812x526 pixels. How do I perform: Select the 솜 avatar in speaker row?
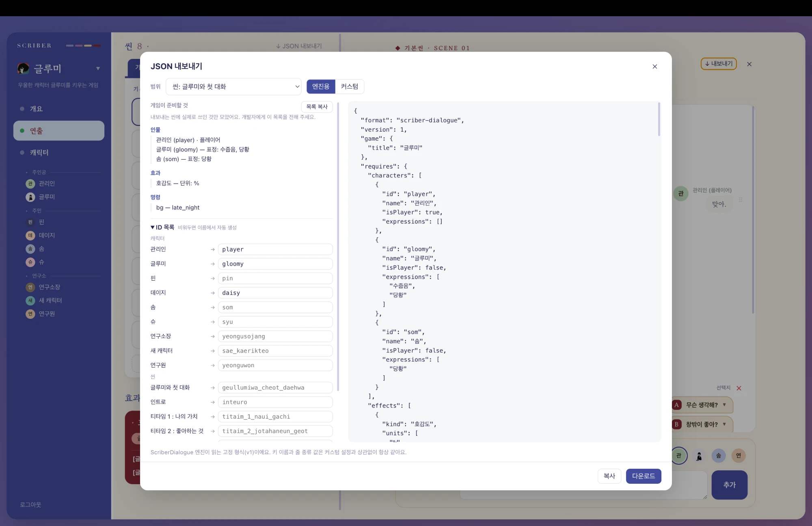coord(719,455)
